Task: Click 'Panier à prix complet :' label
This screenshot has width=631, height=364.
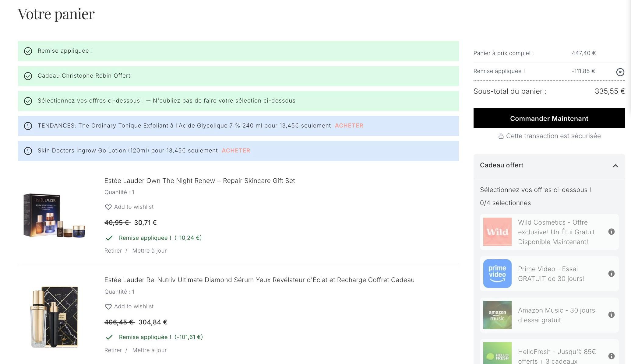Action: [x=504, y=53]
